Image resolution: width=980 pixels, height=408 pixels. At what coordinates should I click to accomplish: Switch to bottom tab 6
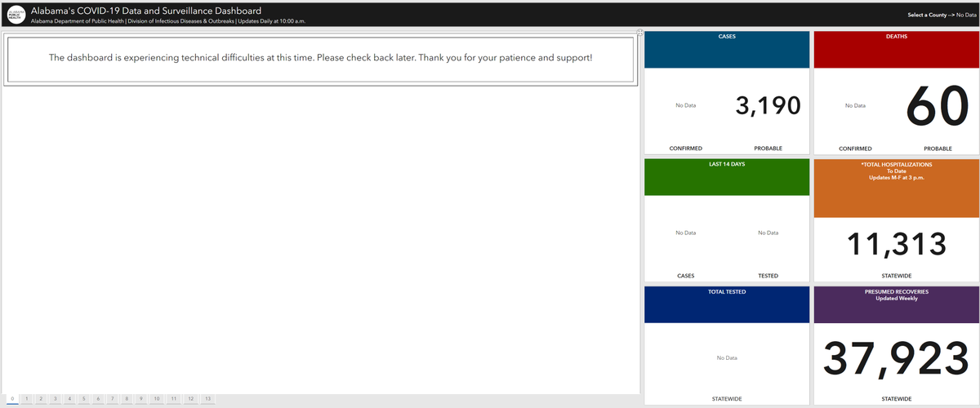coord(97,398)
